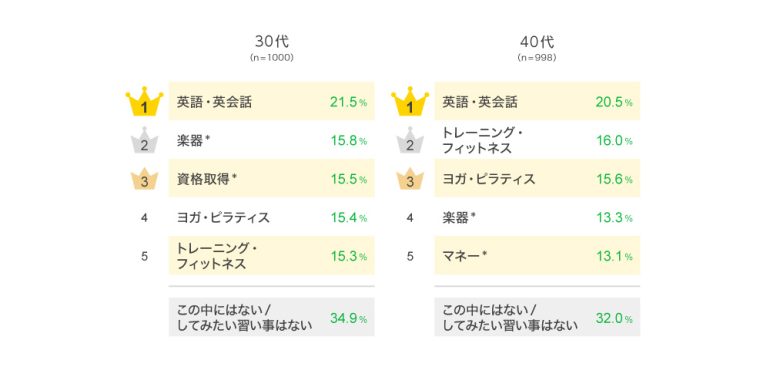Click the gold crown rank 1 under 40代

pos(410,102)
